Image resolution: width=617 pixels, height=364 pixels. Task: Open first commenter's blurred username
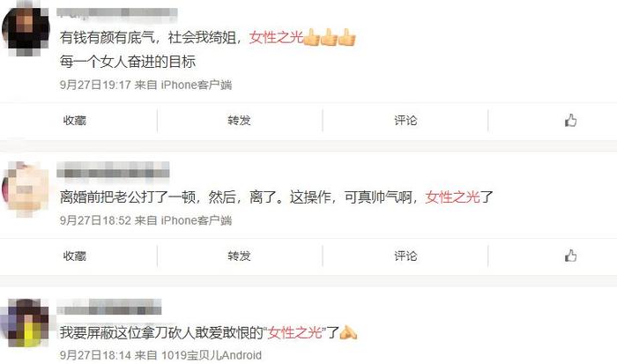coord(117,13)
